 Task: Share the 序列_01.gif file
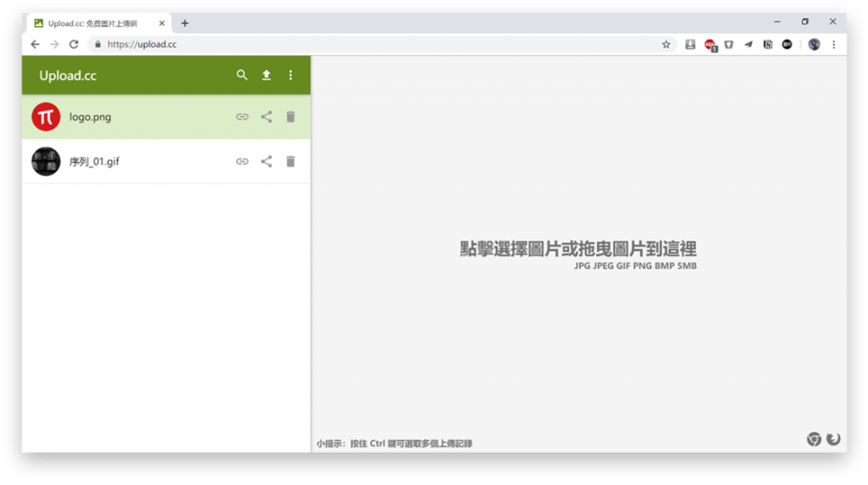point(266,161)
